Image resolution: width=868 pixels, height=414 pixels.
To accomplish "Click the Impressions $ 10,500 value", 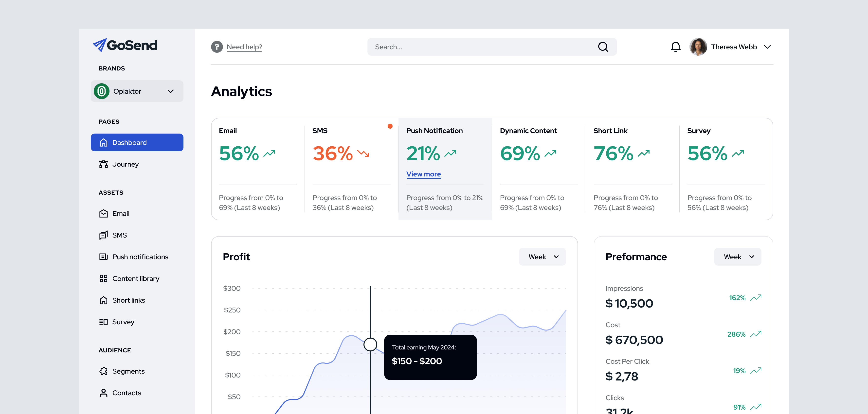I will [x=629, y=304].
